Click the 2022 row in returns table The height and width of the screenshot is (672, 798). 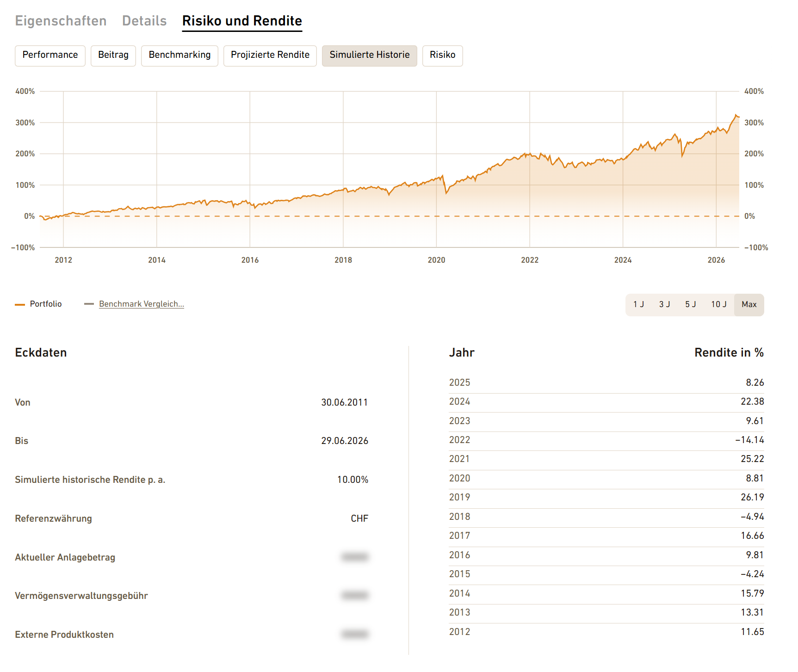click(x=606, y=440)
